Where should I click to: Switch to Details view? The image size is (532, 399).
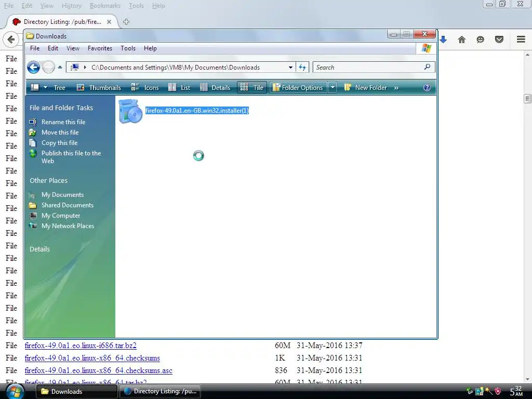[215, 87]
